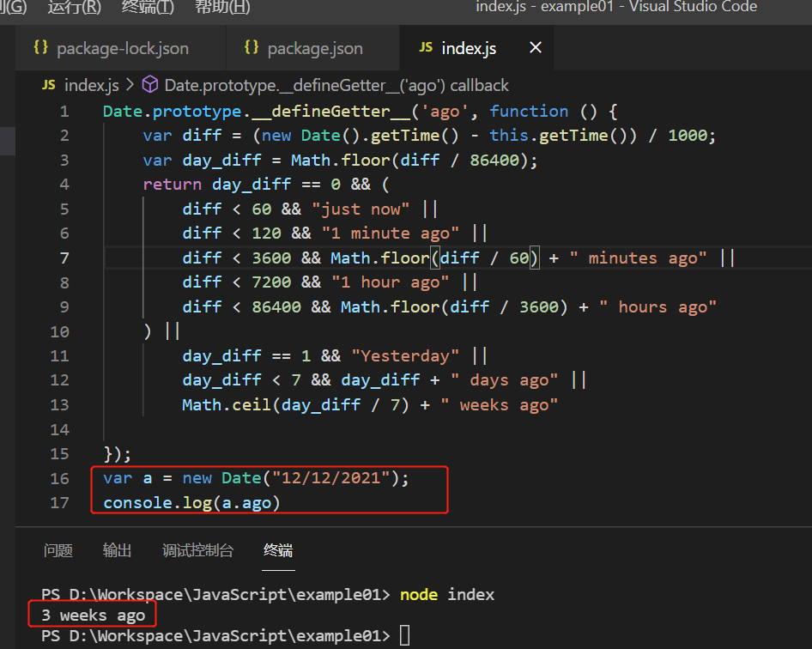Viewport: 812px width, 649px height.
Task: Click the 'node index' terminal command
Action: click(x=447, y=594)
